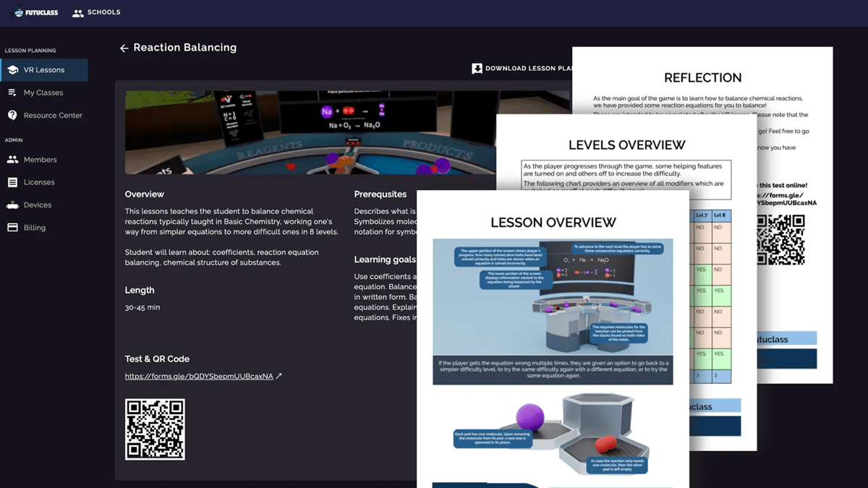
Task: Click the 'LEVELS OVERVIEW' document title
Action: click(x=627, y=145)
